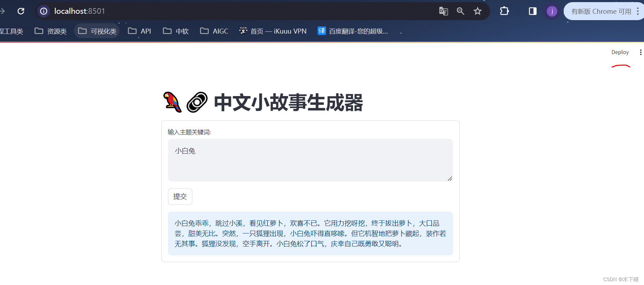Click the 提交 submit button
The width and height of the screenshot is (644, 285).
(180, 196)
